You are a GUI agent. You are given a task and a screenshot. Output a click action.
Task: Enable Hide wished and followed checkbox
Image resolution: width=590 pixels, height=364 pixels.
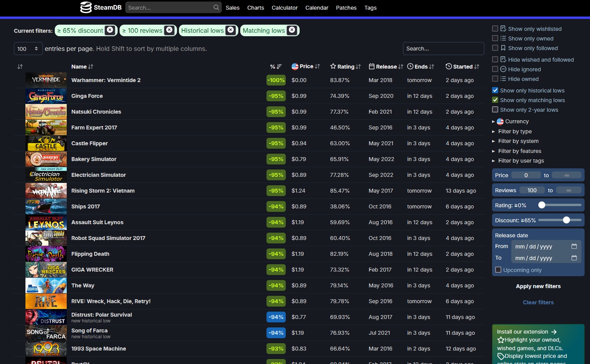(495, 59)
